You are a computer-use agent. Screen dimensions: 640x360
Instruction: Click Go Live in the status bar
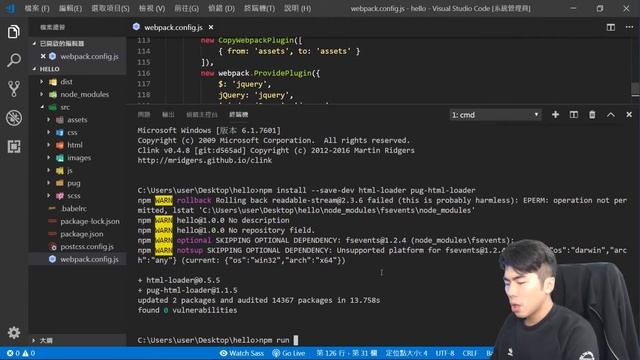pyautogui.click(x=289, y=353)
